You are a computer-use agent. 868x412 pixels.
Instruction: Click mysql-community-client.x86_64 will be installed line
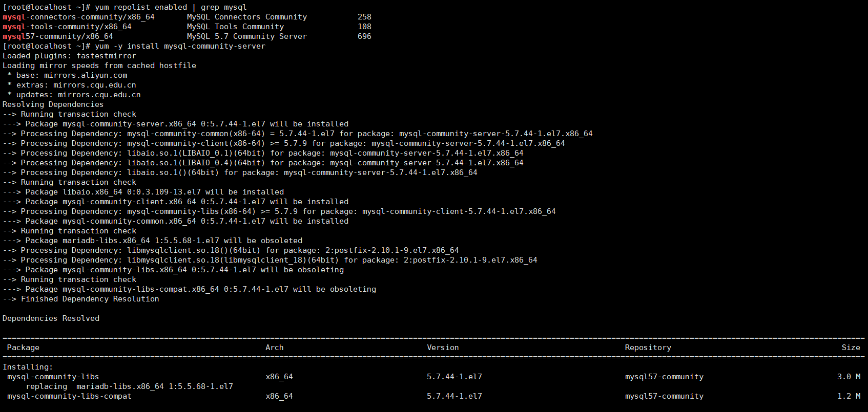pyautogui.click(x=175, y=202)
